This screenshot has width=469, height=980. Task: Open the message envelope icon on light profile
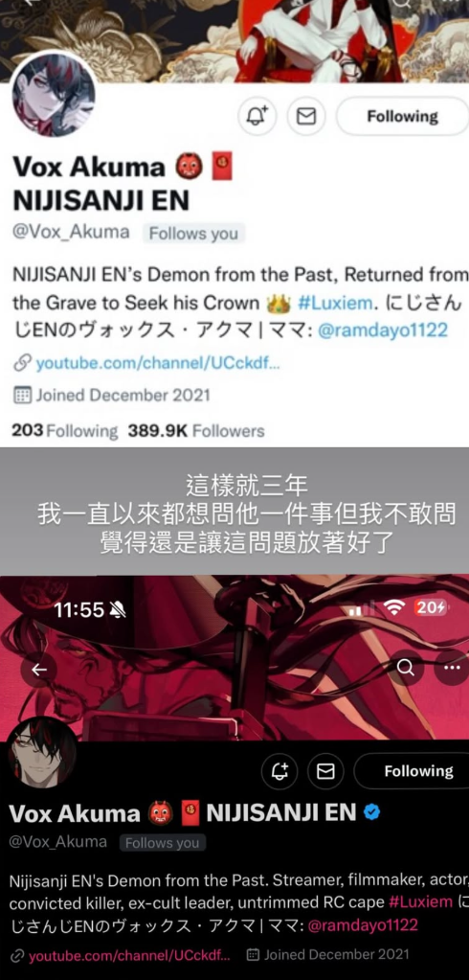point(306,116)
